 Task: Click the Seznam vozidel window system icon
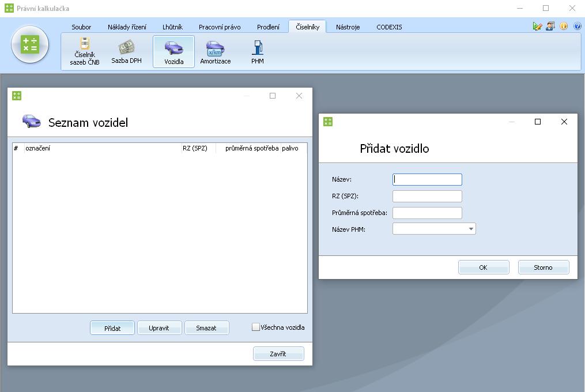17,96
